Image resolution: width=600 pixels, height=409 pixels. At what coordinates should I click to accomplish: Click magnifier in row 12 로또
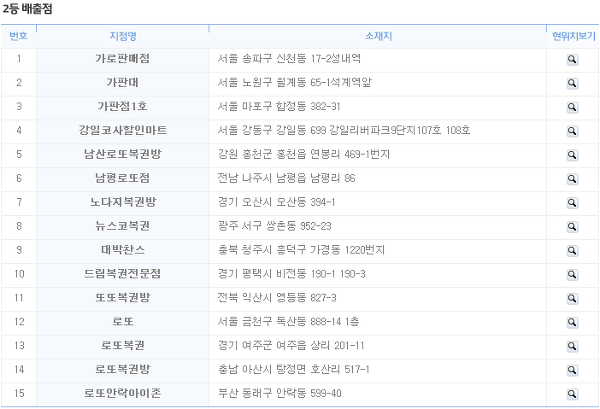click(572, 323)
